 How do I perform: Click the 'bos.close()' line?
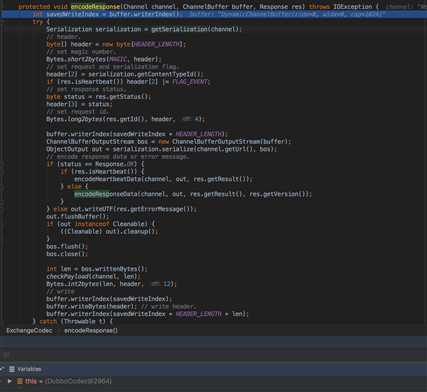pyautogui.click(x=67, y=254)
